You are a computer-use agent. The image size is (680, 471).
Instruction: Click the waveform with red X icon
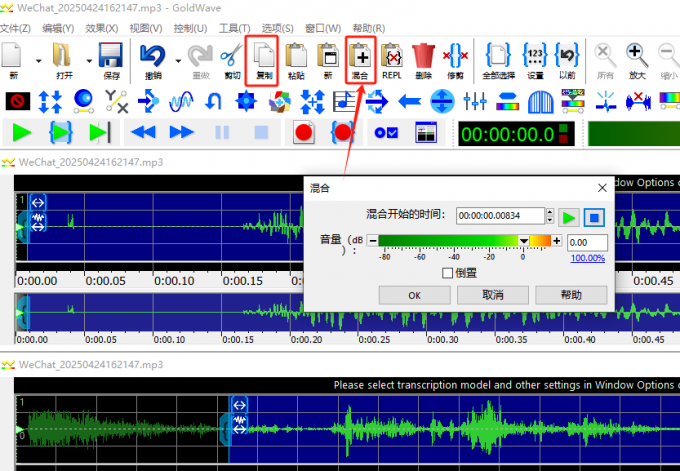[x=638, y=101]
